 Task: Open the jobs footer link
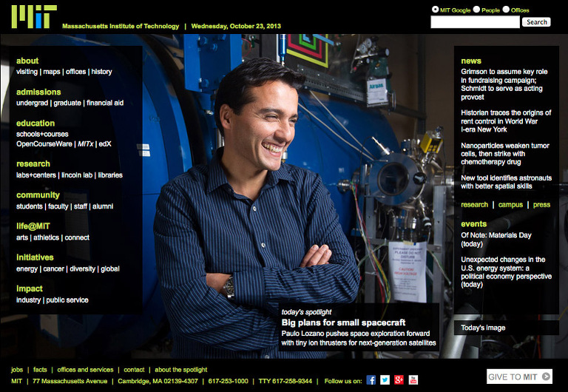(x=17, y=370)
